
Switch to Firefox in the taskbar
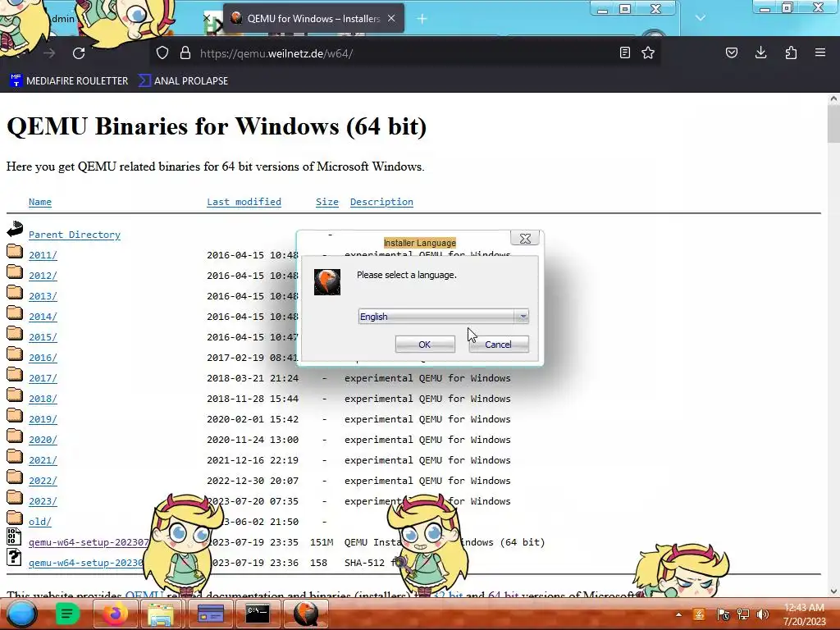[115, 614]
